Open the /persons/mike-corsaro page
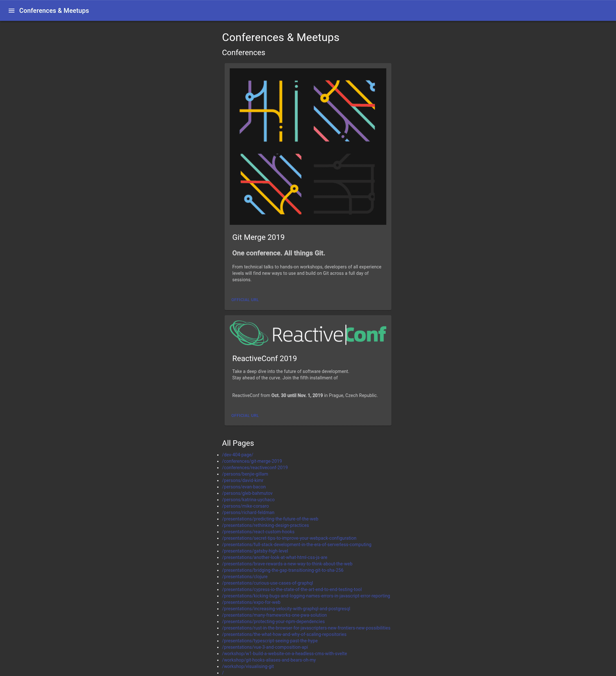The image size is (616, 676). click(245, 506)
